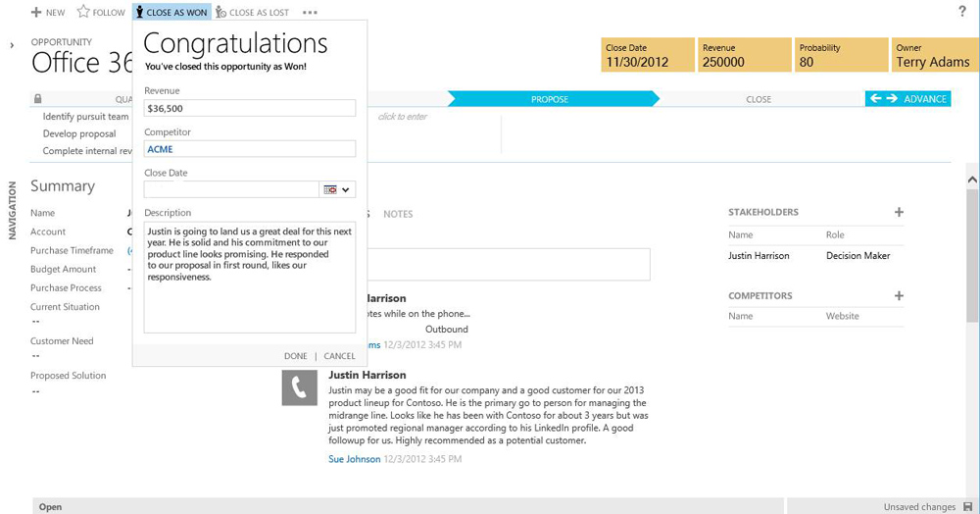Click the save disk icon in status bar
980x514 pixels.
click(x=966, y=506)
